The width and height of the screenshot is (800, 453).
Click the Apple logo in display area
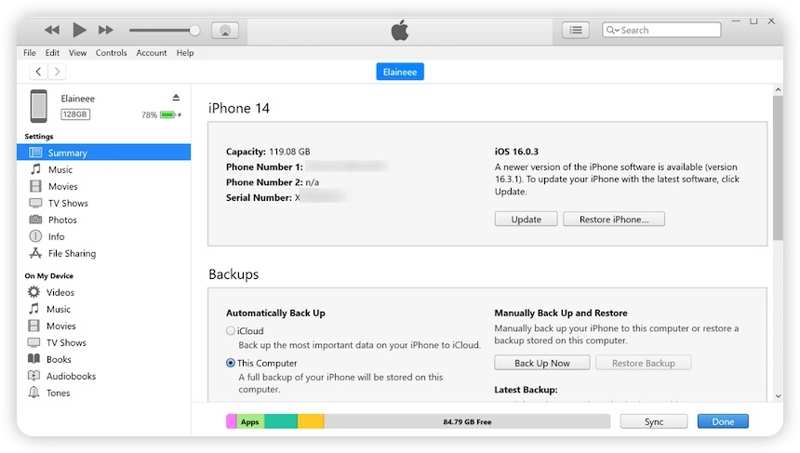pos(400,31)
